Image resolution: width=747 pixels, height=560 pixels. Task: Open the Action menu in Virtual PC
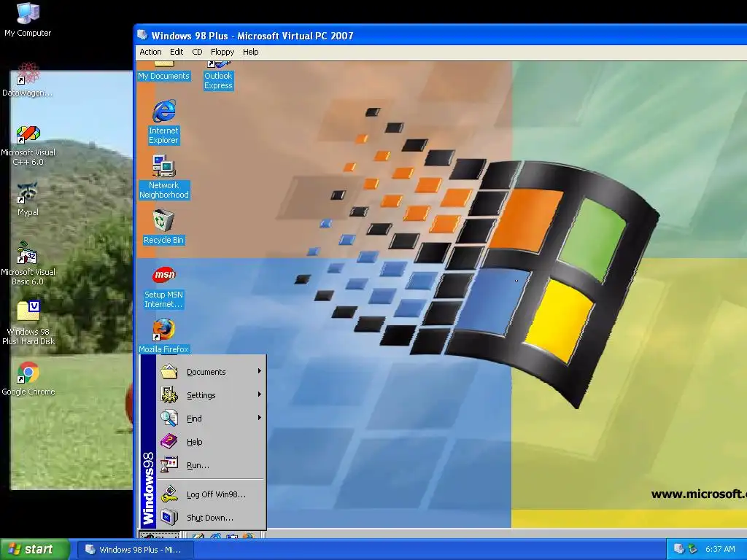tap(150, 52)
